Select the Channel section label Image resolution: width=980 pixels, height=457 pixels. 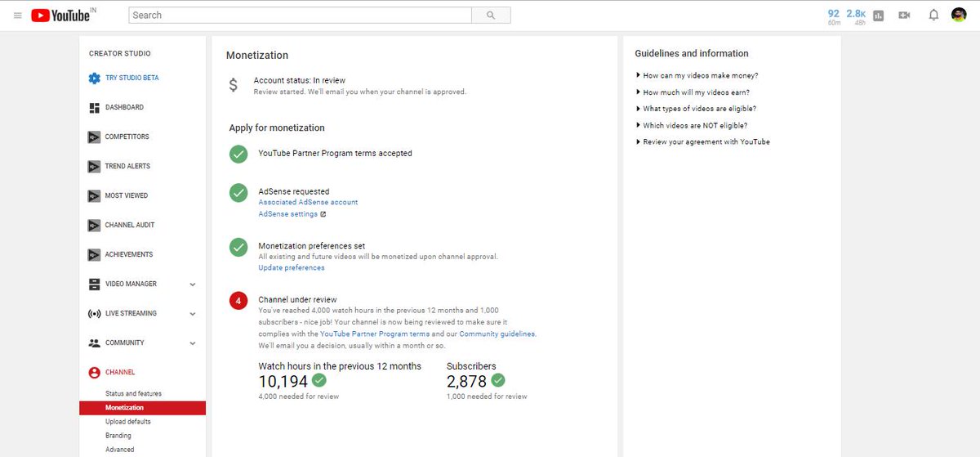120,373
